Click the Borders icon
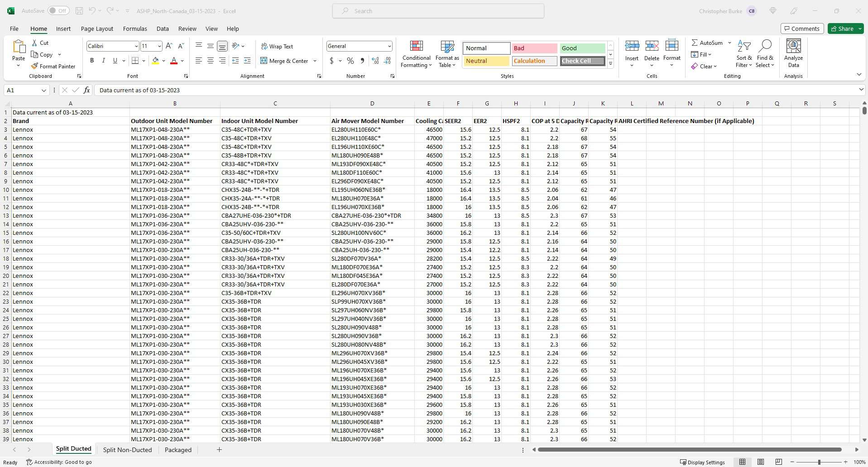The height and width of the screenshot is (467, 868). click(135, 61)
